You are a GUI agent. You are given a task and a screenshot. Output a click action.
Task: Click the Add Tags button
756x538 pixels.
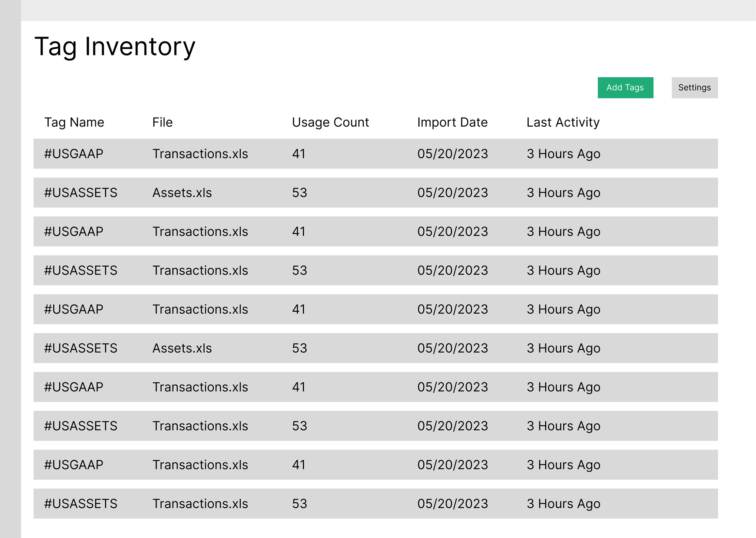(x=625, y=87)
